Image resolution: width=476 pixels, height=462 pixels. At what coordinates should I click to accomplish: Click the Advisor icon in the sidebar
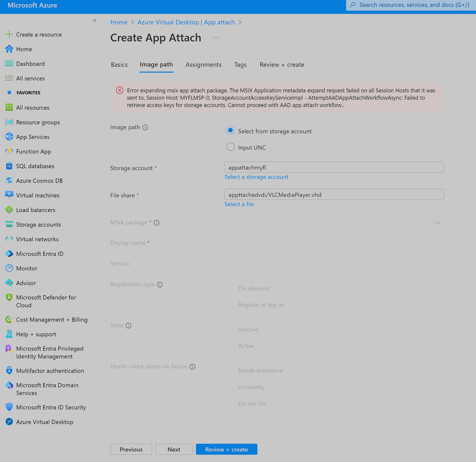coord(9,283)
